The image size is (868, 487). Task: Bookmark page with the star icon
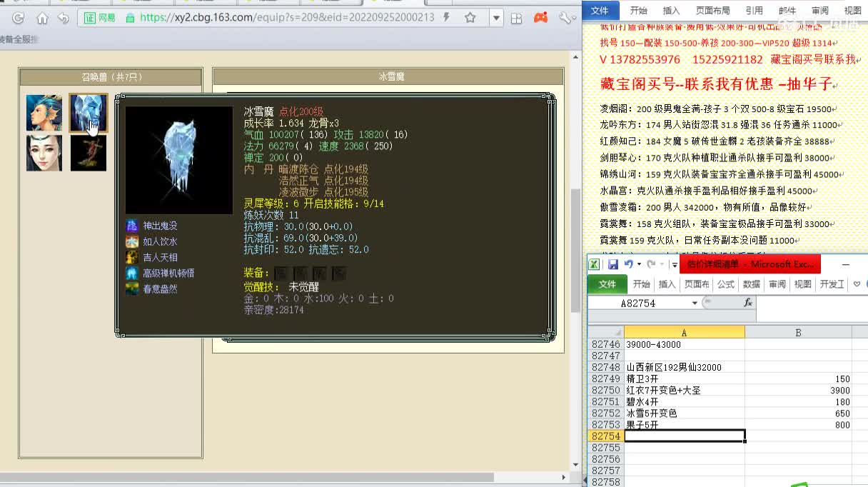(x=470, y=17)
